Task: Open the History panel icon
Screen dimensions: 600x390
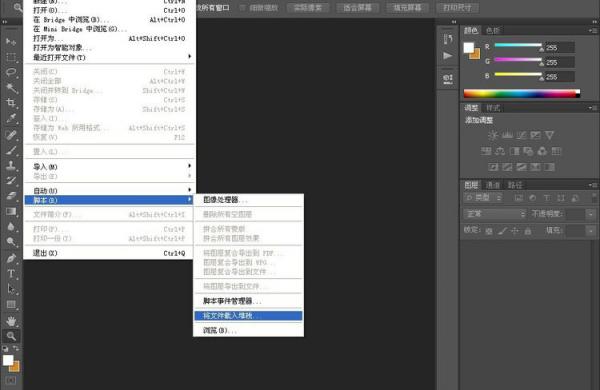Action: tap(448, 39)
